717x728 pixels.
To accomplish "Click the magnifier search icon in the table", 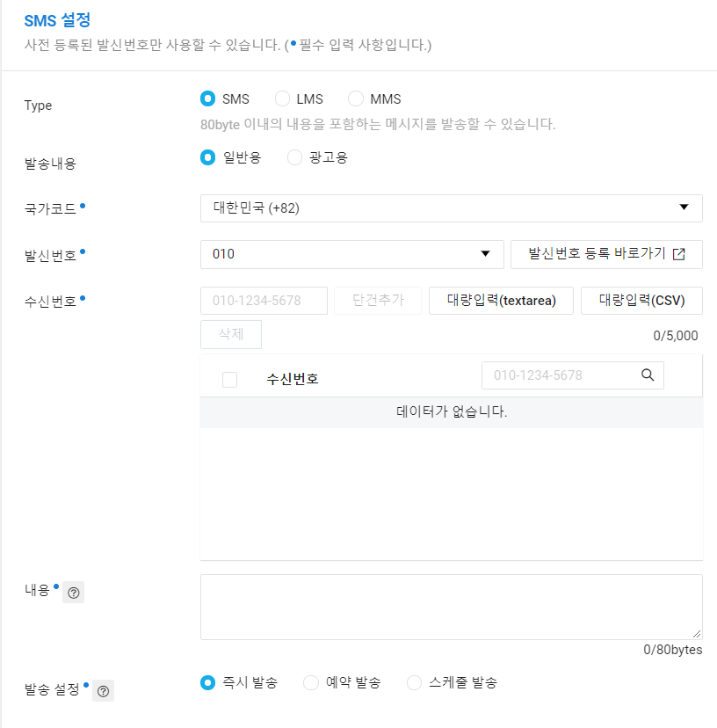I will 648,375.
